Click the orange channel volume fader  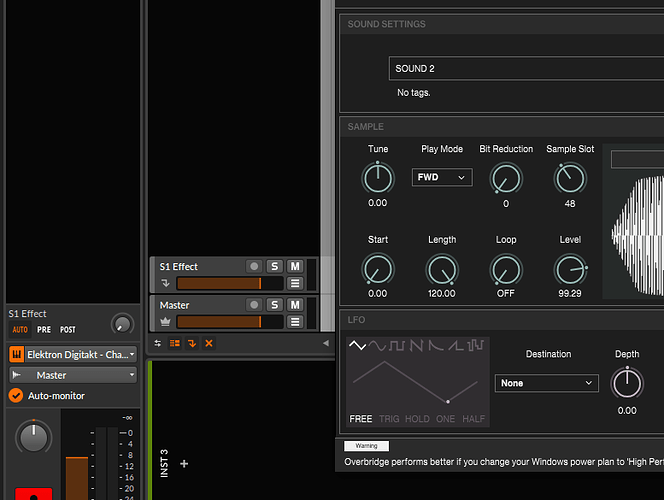tap(77, 478)
